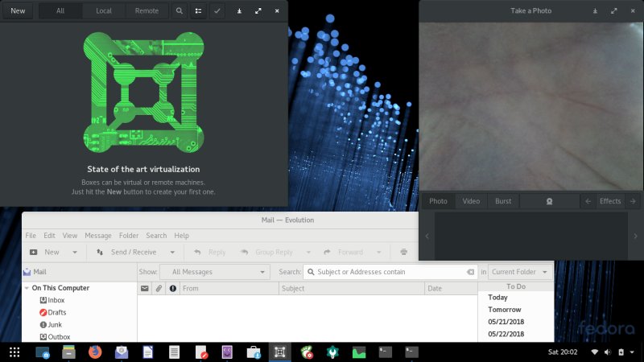The height and width of the screenshot is (362, 644).
Task: Open Firefox from the taskbar
Action: (x=95, y=352)
